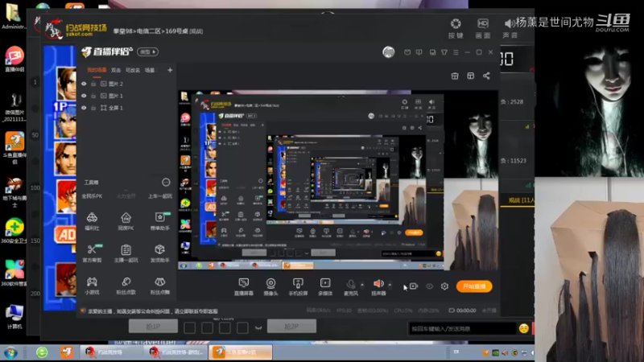Mute the 扬声器 speaker
Image resolution: width=644 pixels, height=362 pixels.
tap(378, 286)
